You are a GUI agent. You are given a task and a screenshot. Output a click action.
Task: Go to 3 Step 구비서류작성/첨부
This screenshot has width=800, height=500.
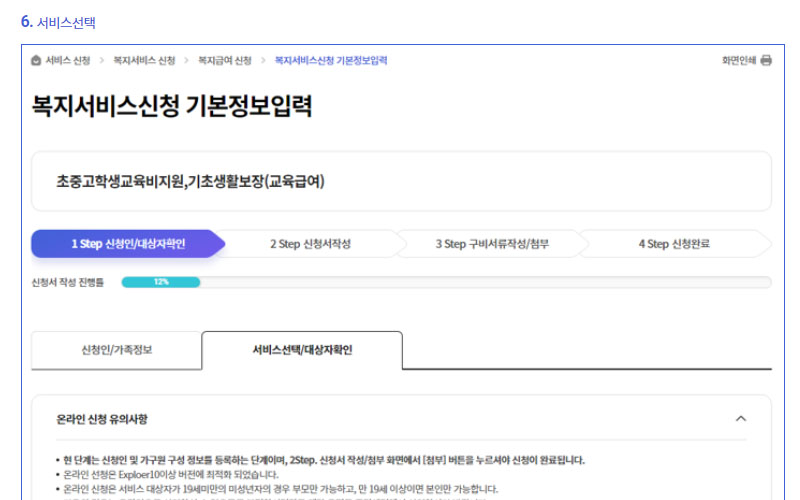coord(492,244)
